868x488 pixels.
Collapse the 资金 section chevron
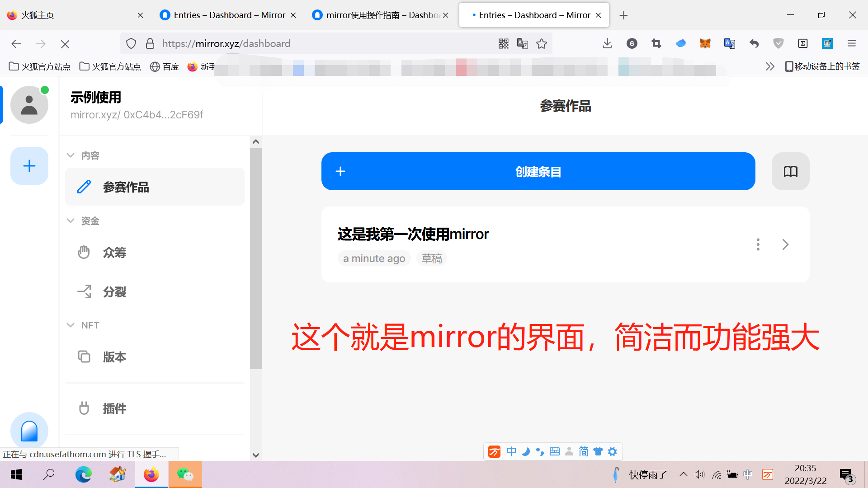(x=71, y=221)
